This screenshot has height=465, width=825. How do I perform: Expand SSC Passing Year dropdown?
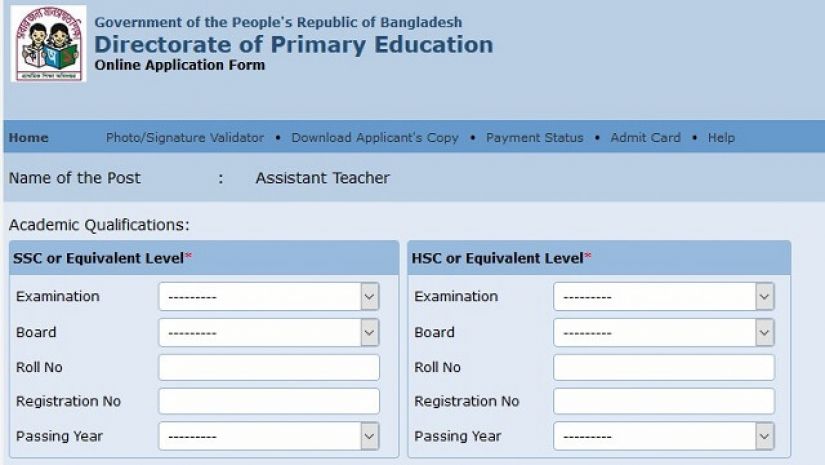268,436
